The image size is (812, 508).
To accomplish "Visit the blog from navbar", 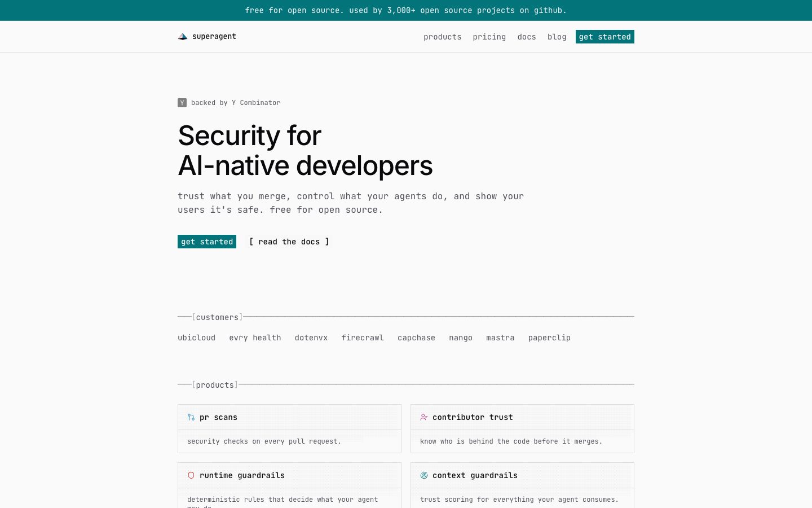I will tap(557, 37).
